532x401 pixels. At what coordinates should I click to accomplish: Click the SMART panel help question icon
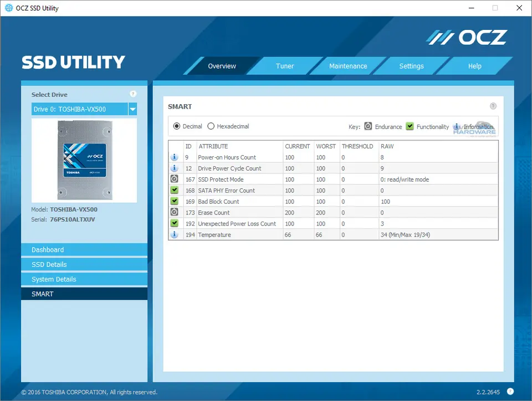tap(493, 106)
